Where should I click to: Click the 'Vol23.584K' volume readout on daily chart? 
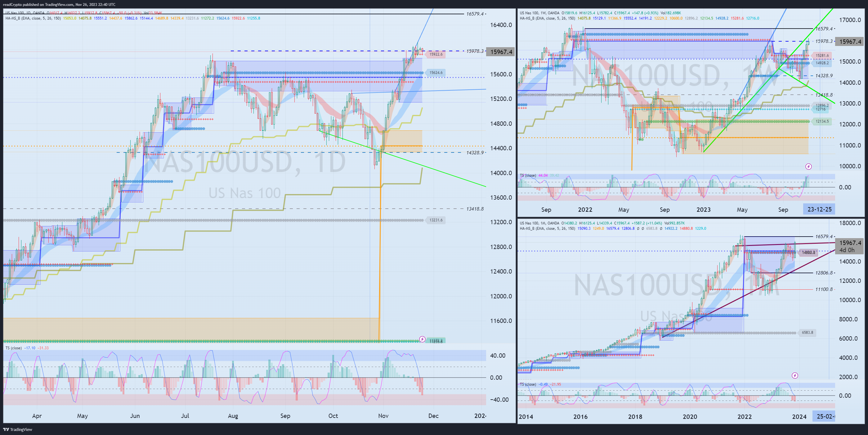point(153,13)
